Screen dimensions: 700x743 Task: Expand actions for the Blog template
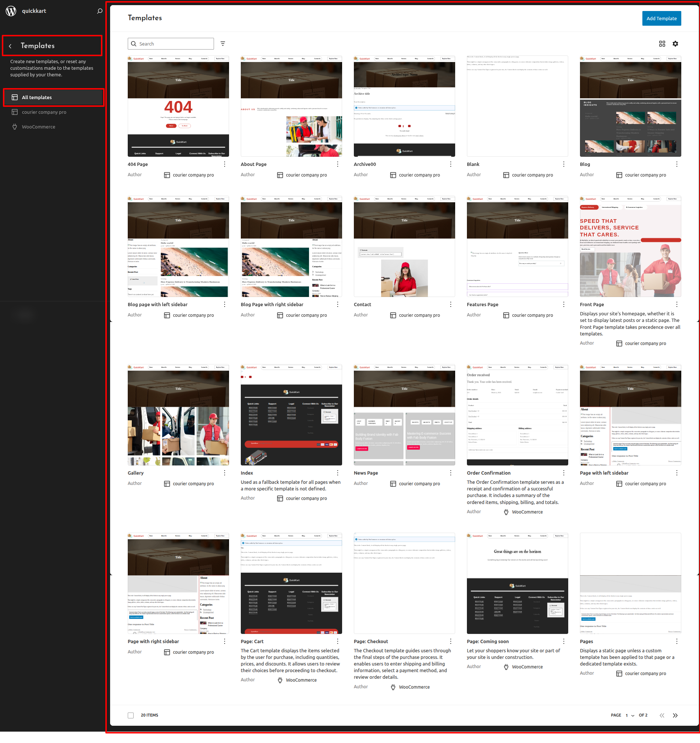[x=677, y=164]
